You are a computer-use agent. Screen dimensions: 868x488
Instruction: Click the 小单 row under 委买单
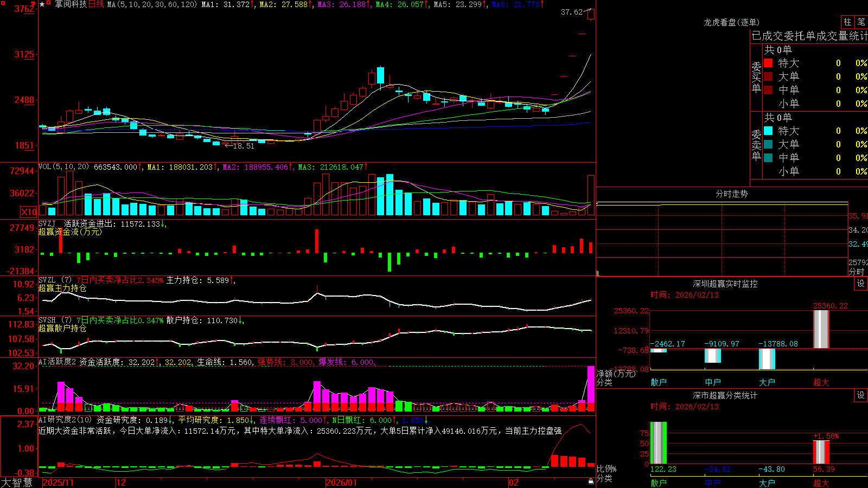(816, 104)
